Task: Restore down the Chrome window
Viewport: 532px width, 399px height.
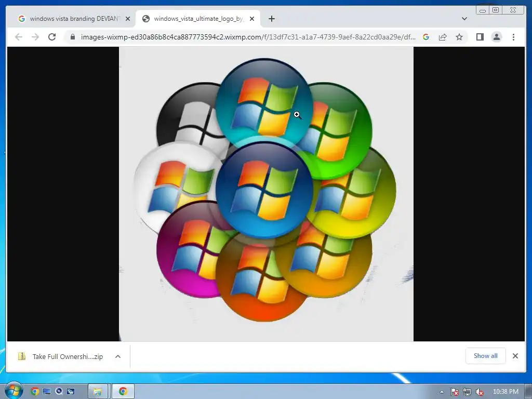Action: (495, 10)
